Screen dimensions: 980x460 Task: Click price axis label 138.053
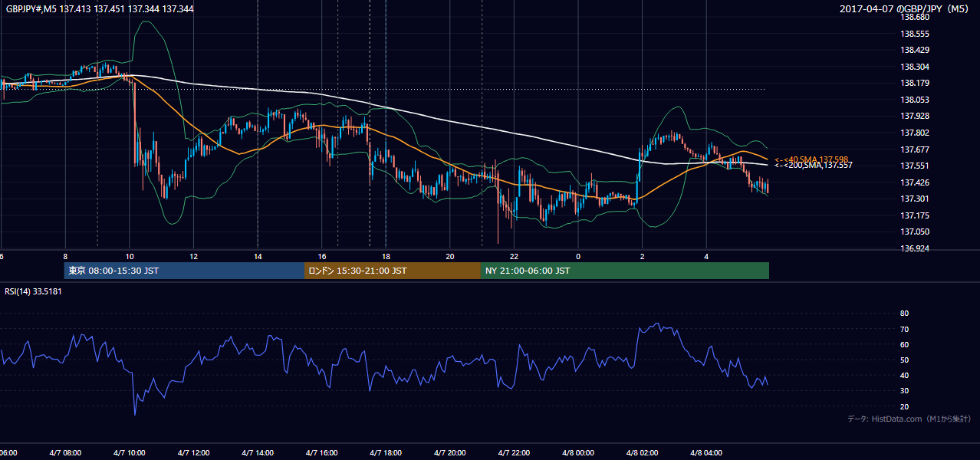click(915, 100)
